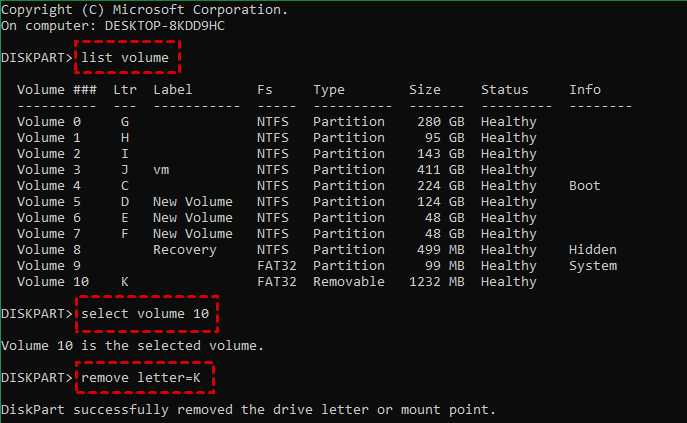Screen dimensions: 687x423
Task: Click 'Volume 10 is the selected volume' message
Action: [133, 346]
